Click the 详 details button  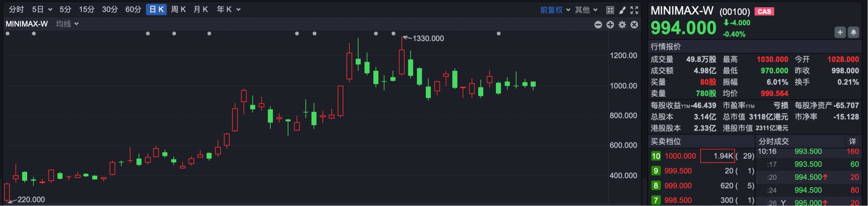[x=852, y=141]
